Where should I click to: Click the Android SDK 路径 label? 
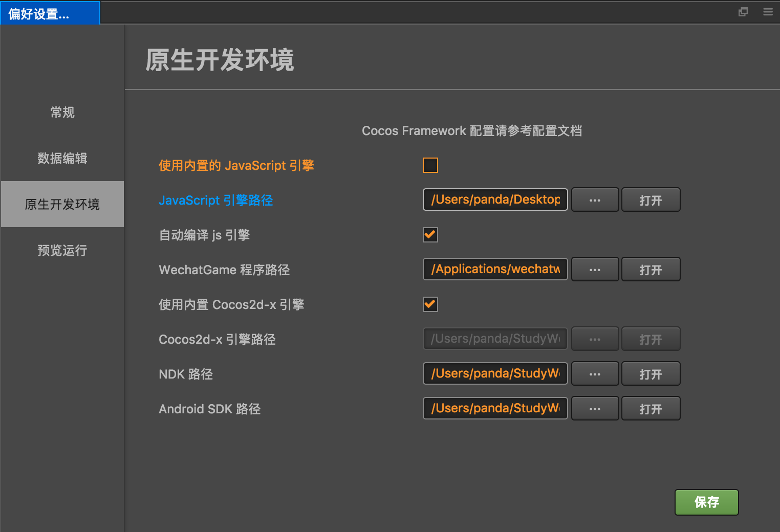(210, 409)
